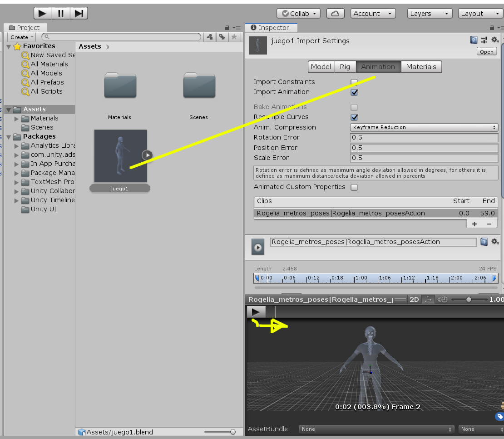This screenshot has height=439, width=504.
Task: Click the Rotation Error field
Action: tap(424, 138)
